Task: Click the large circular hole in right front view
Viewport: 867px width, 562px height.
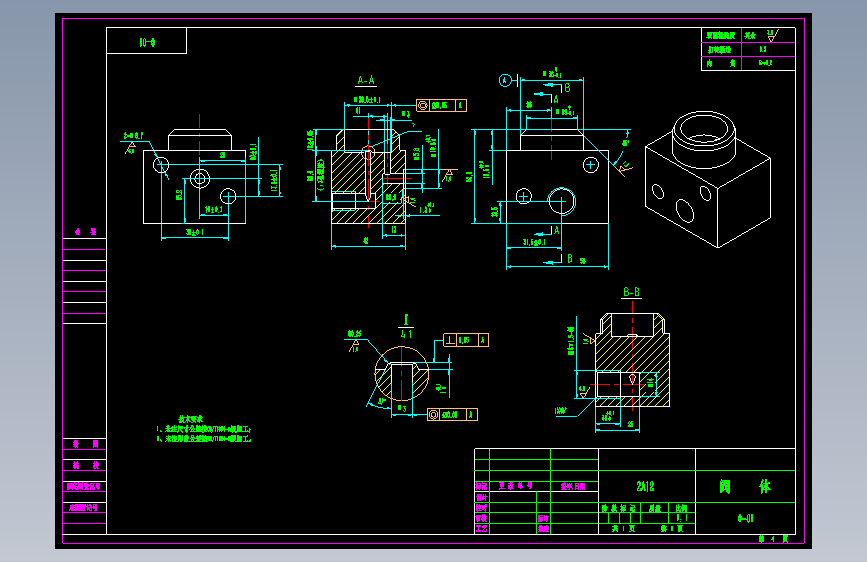Action: point(562,201)
